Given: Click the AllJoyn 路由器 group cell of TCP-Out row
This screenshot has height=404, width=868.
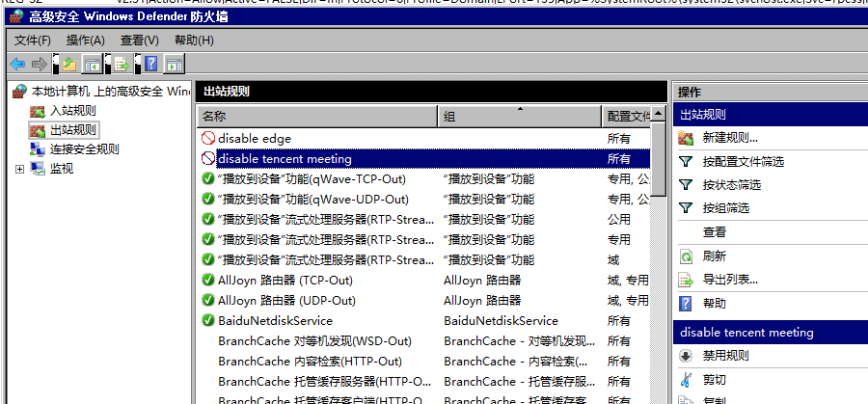Looking at the screenshot, I should (482, 280).
